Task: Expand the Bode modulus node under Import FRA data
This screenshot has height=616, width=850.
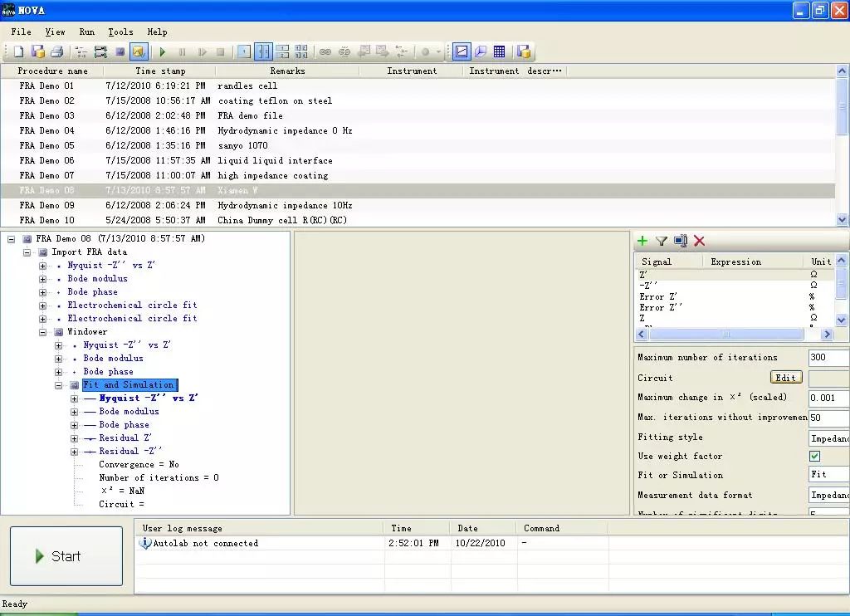Action: (43, 279)
